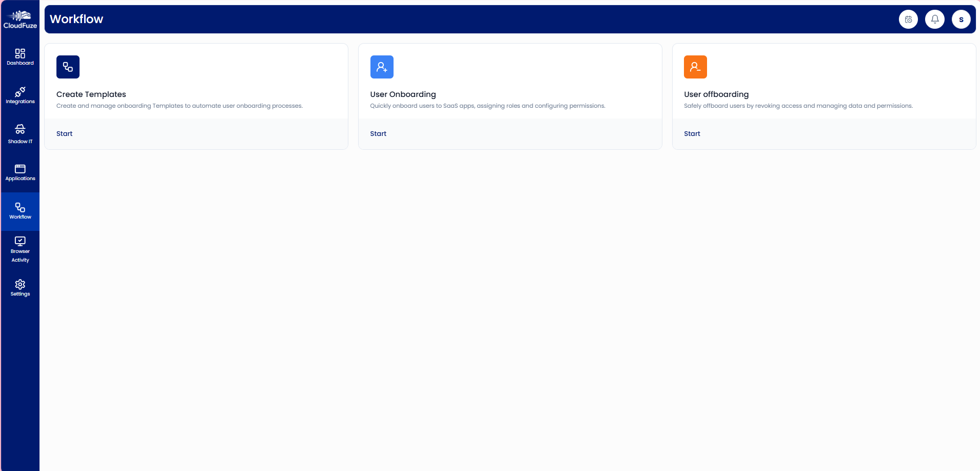Start the User offboarding process
Image resolution: width=980 pixels, height=471 pixels.
[692, 133]
